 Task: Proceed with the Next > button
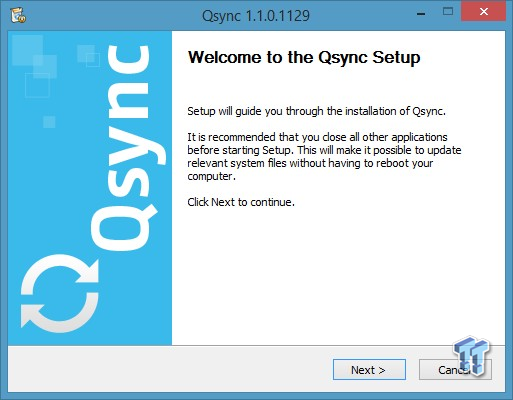point(369,369)
